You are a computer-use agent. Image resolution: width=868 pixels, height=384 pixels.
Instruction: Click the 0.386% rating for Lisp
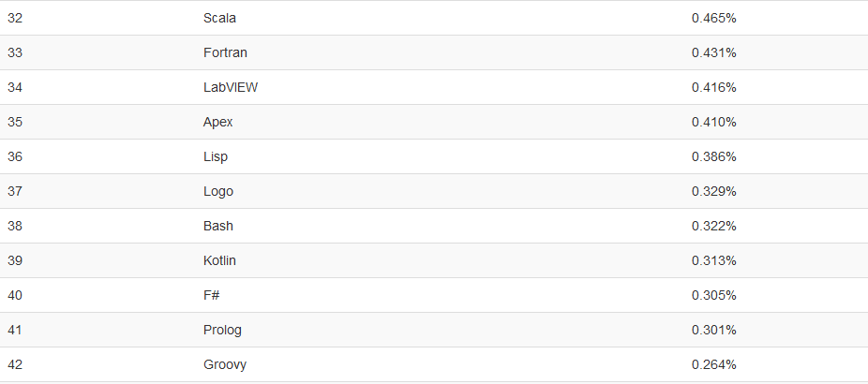click(714, 156)
